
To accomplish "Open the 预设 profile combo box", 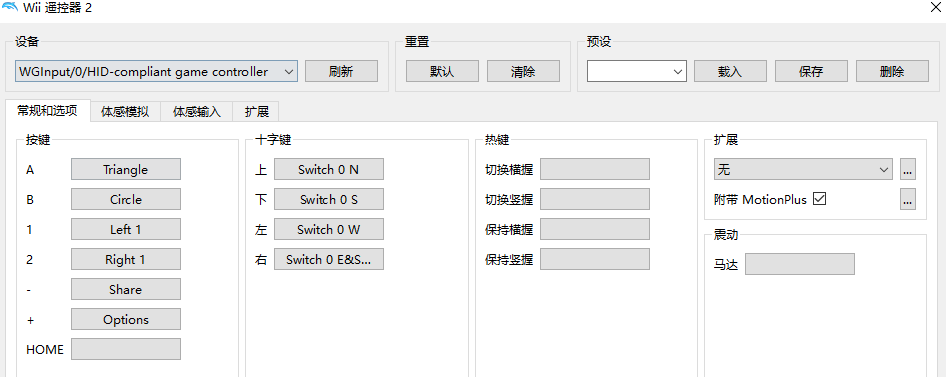I will point(636,71).
